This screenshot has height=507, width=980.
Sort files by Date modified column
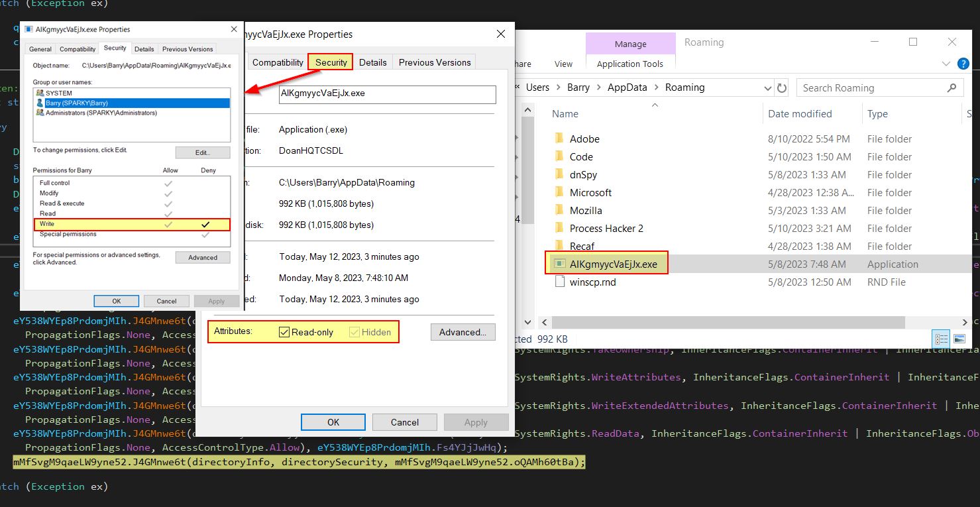tap(800, 114)
